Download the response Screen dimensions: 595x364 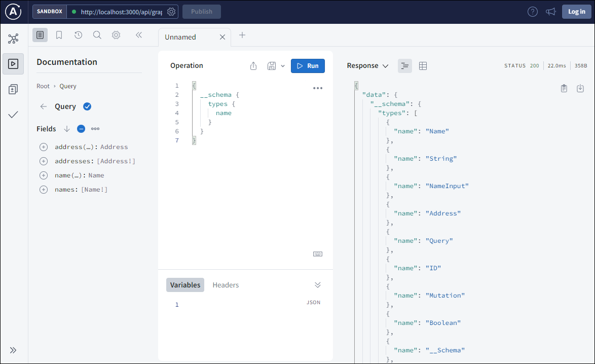pos(580,88)
